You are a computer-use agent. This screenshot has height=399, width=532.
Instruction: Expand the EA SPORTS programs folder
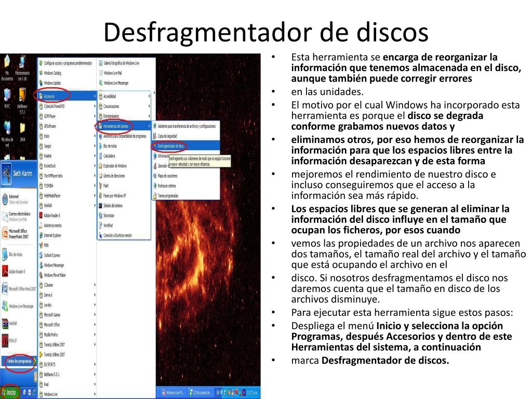67,364
